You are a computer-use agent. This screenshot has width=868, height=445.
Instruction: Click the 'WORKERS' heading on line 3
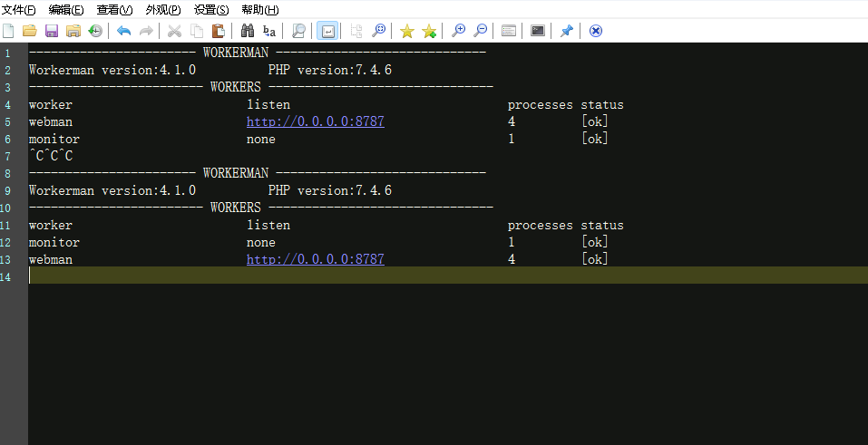tap(235, 87)
